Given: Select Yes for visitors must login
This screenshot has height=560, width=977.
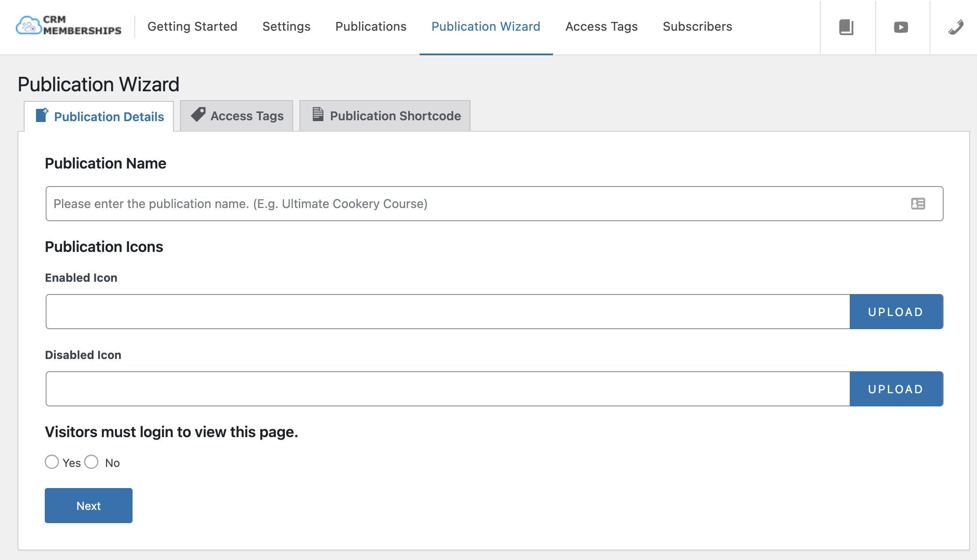Looking at the screenshot, I should click(52, 462).
